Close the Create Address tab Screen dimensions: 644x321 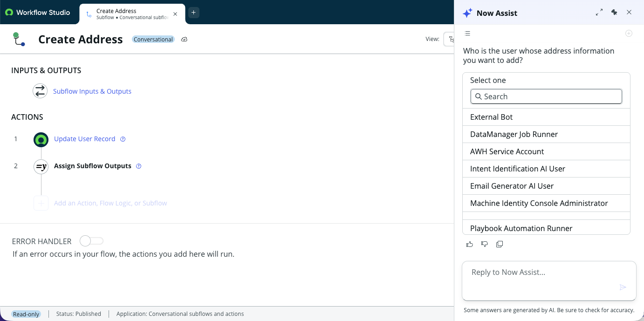[175, 14]
